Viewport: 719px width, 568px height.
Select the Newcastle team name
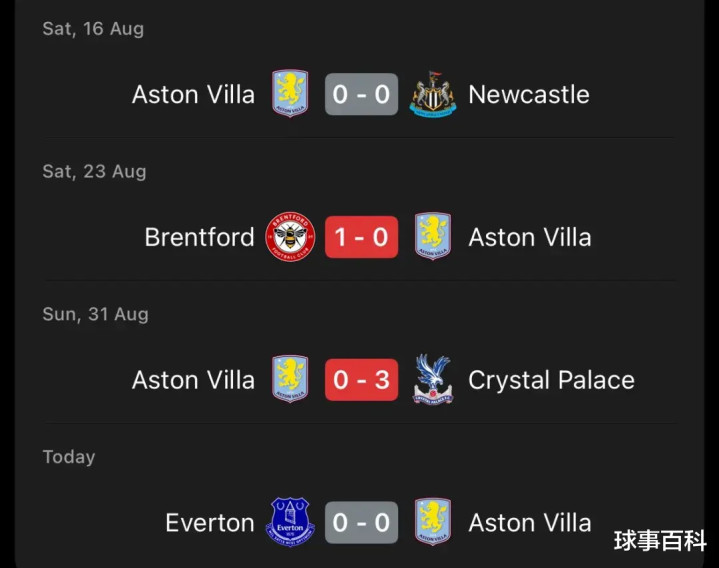[x=529, y=95]
